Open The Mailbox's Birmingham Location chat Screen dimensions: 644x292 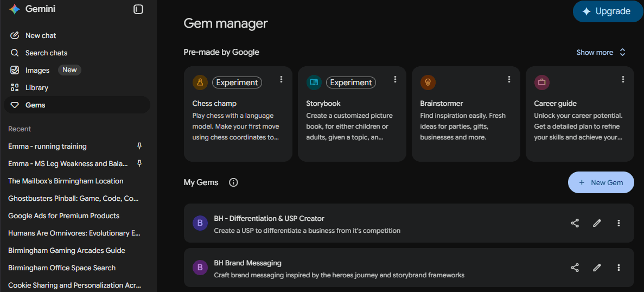66,181
